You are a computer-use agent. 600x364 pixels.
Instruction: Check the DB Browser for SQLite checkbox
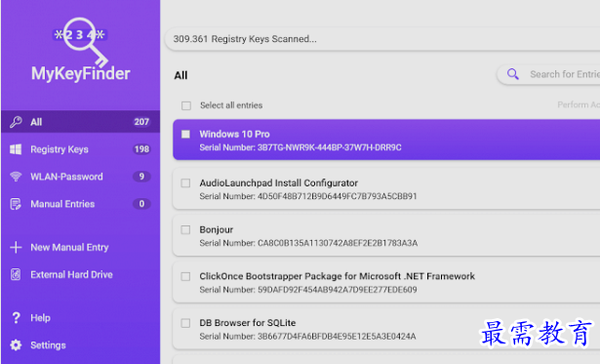pos(185,323)
